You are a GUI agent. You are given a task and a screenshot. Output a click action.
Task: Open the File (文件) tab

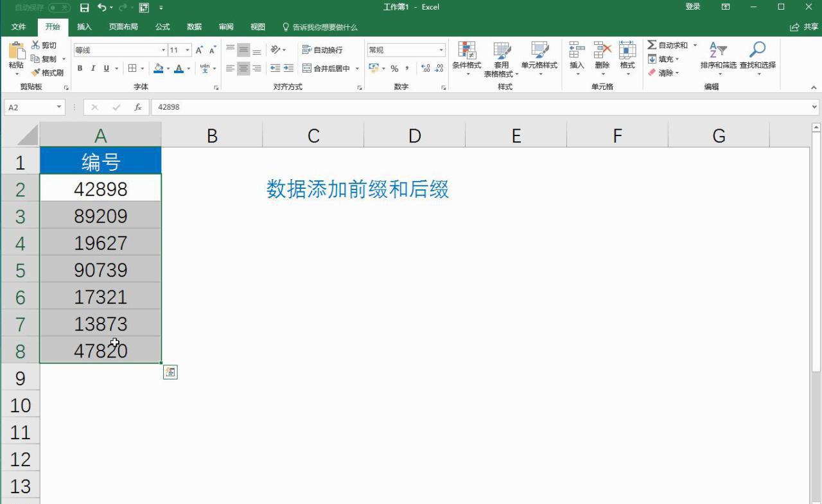[19, 27]
